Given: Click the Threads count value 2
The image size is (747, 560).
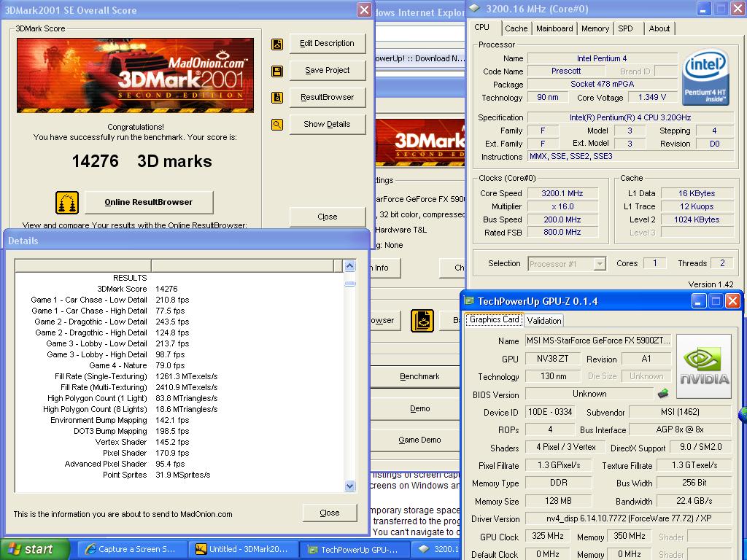Looking at the screenshot, I should click(722, 263).
